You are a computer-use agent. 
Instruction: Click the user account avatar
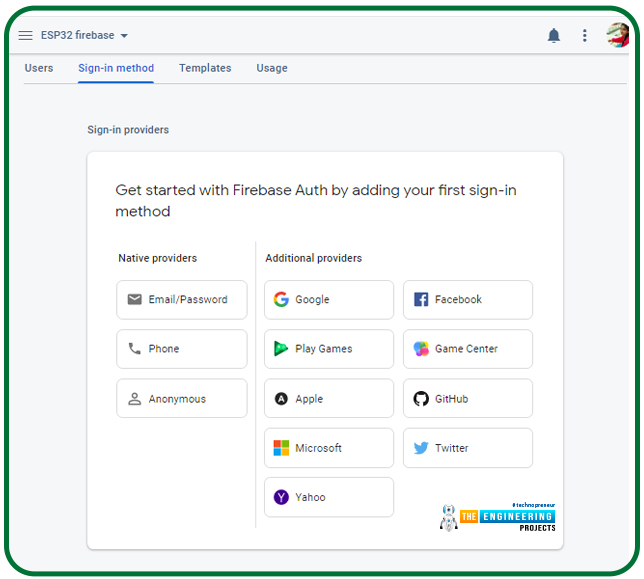617,36
